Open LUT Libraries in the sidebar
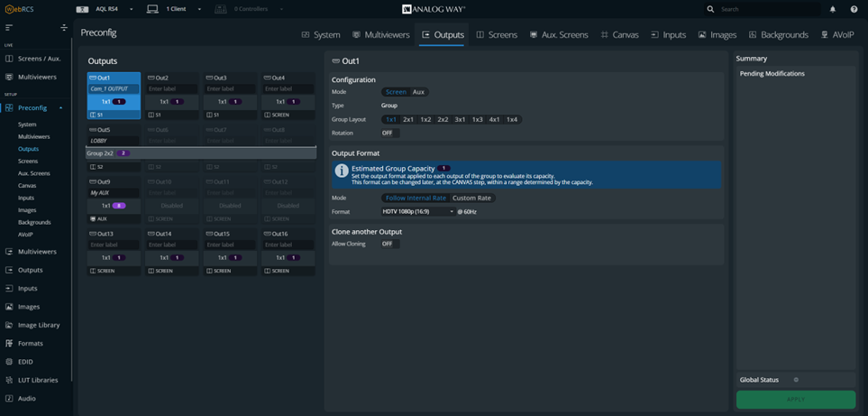This screenshot has width=868, height=416. [37, 380]
